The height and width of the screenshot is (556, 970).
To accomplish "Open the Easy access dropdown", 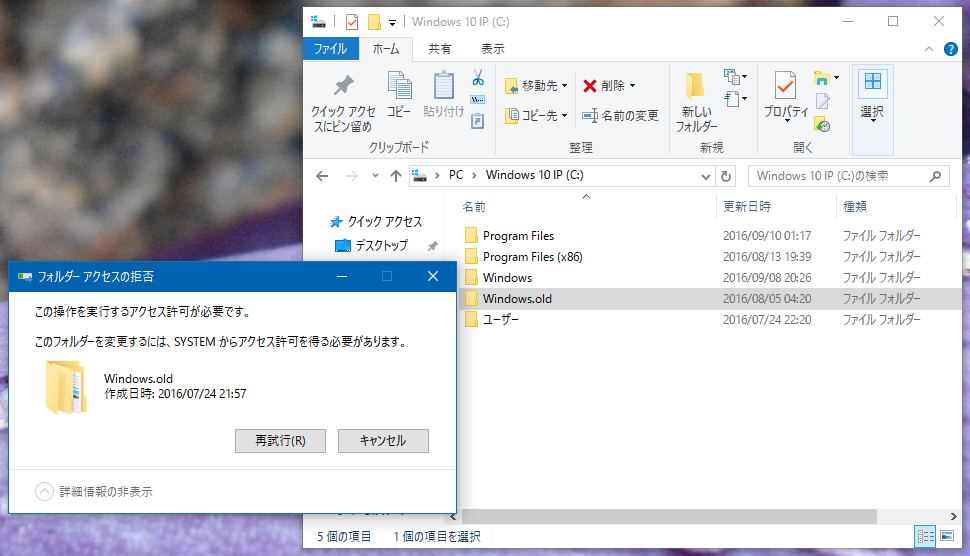I will [736, 98].
